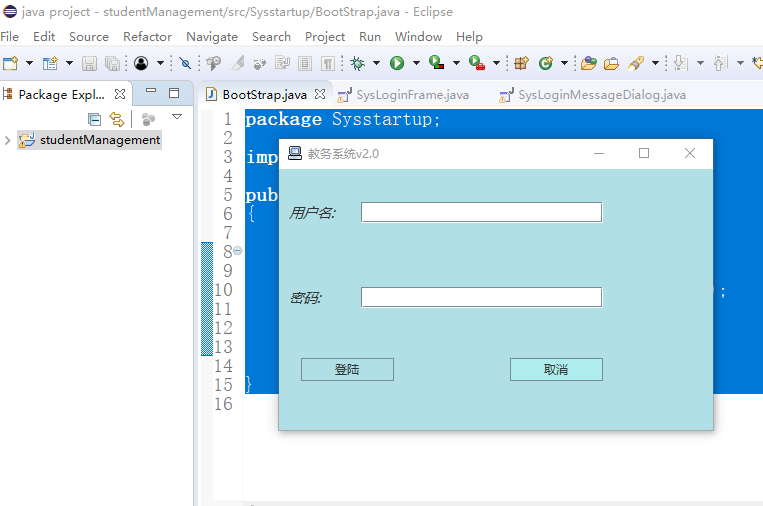Minimize the Package Explorer panel
The width and height of the screenshot is (763, 506).
coord(151,91)
